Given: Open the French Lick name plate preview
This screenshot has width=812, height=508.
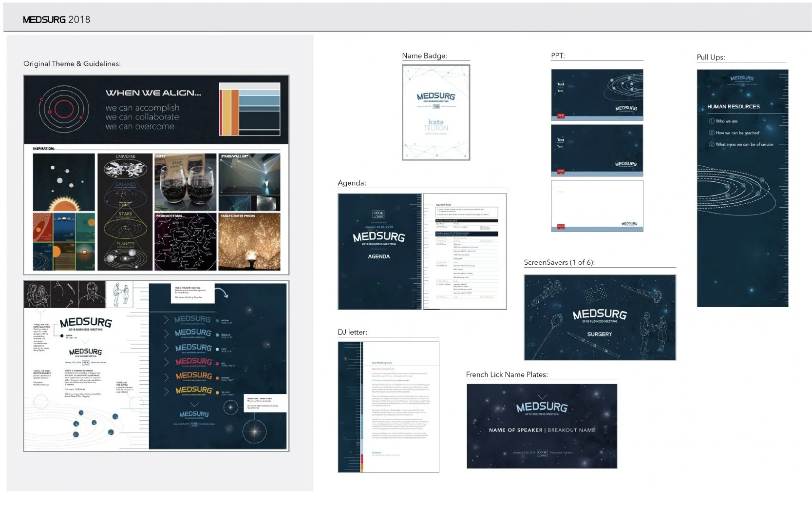Looking at the screenshot, I should [x=542, y=426].
